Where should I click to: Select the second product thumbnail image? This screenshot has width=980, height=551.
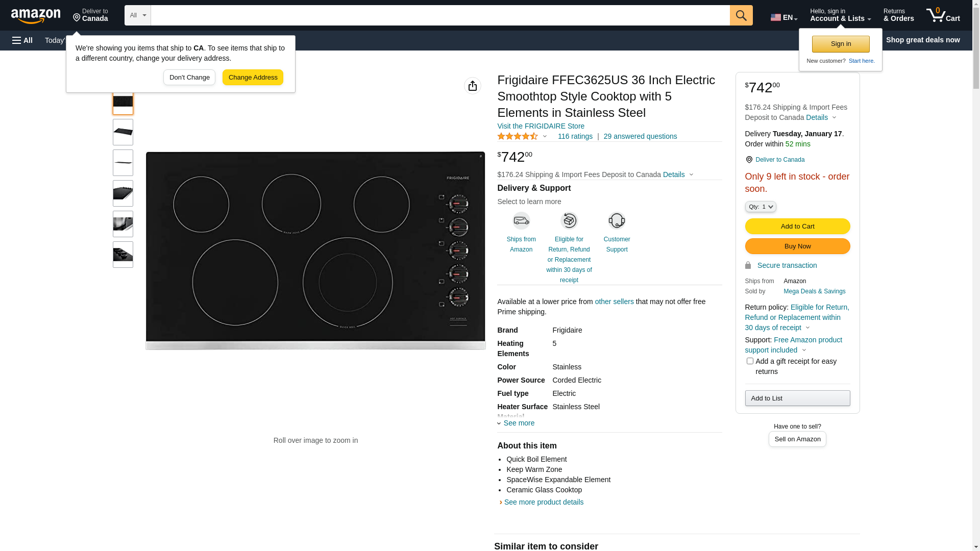click(123, 132)
